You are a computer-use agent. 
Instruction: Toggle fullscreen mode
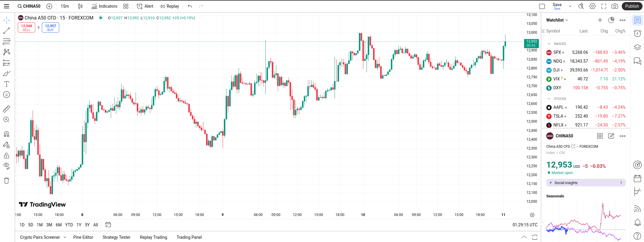[604, 6]
